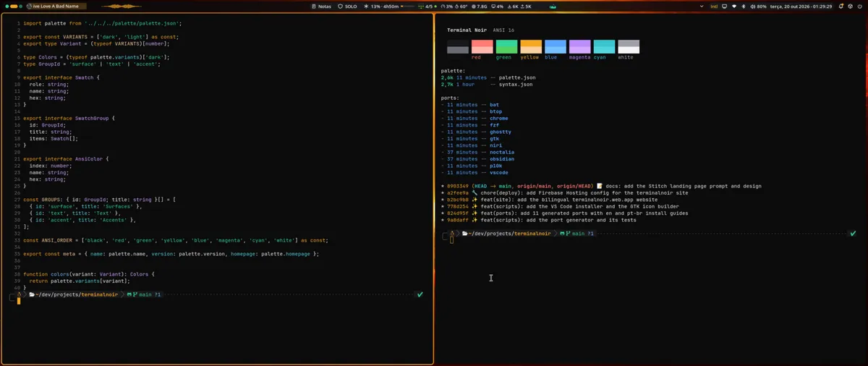The height and width of the screenshot is (366, 868).
Task: Click the 'Terminal Noir' heading in right terminal
Action: [x=468, y=30]
